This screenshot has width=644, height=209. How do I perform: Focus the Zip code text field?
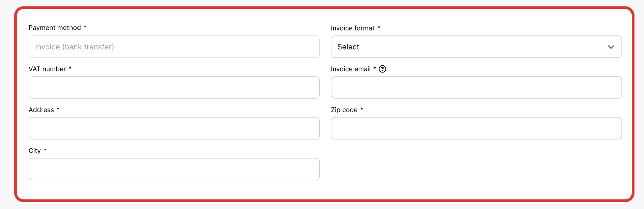pyautogui.click(x=476, y=128)
